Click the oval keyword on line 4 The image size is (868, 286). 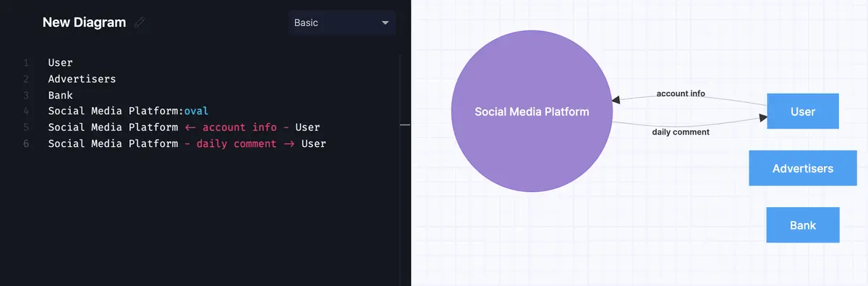pyautogui.click(x=196, y=111)
